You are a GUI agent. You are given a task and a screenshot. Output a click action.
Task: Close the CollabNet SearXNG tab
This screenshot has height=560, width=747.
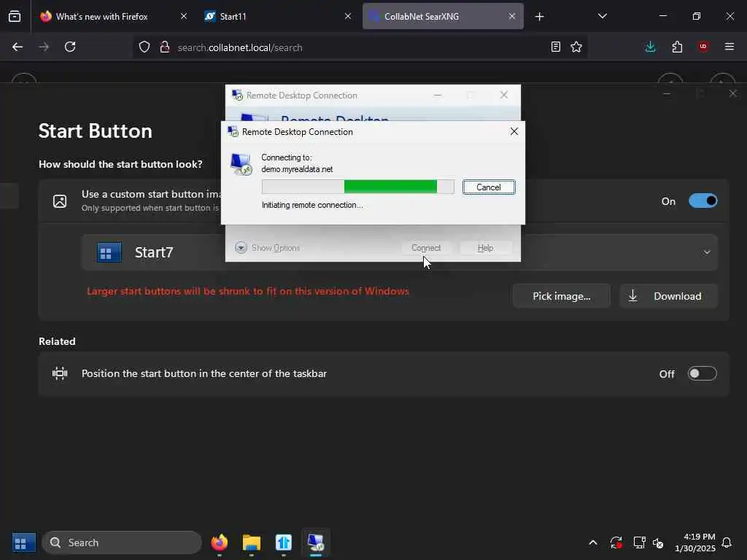pos(511,16)
